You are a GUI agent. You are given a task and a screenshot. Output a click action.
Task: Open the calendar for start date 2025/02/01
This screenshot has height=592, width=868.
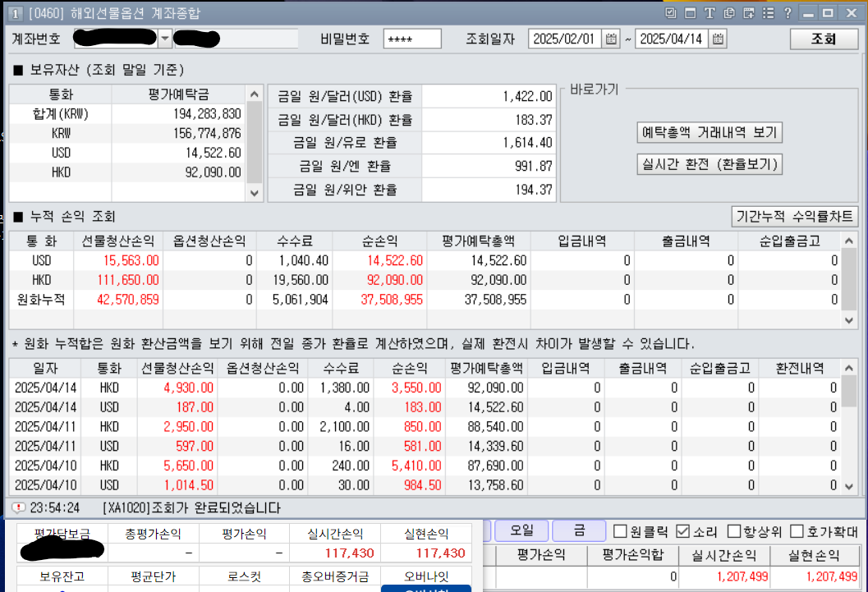[x=611, y=39]
